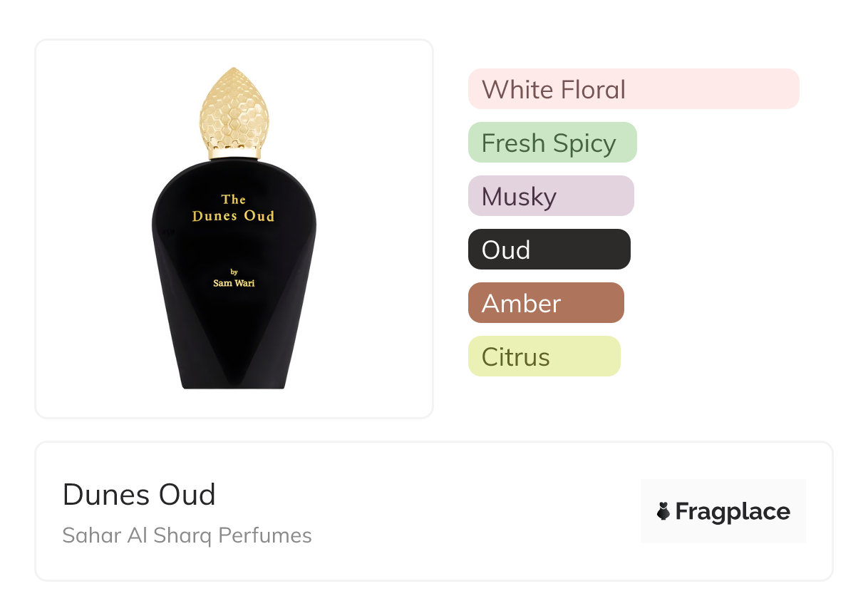This screenshot has height=616, width=868.
Task: Open Sahar Al Sharq Perfumes brand link
Action: [x=187, y=535]
